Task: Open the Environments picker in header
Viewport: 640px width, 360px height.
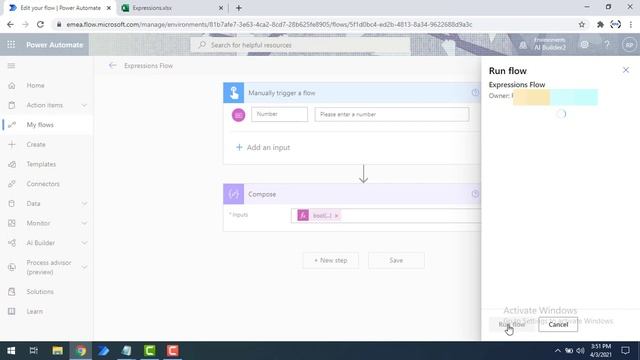Action: [543, 44]
